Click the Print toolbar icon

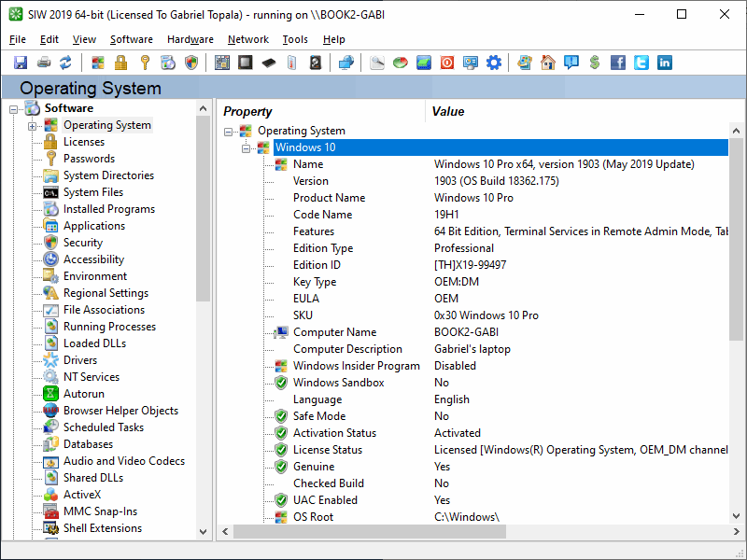(x=44, y=63)
